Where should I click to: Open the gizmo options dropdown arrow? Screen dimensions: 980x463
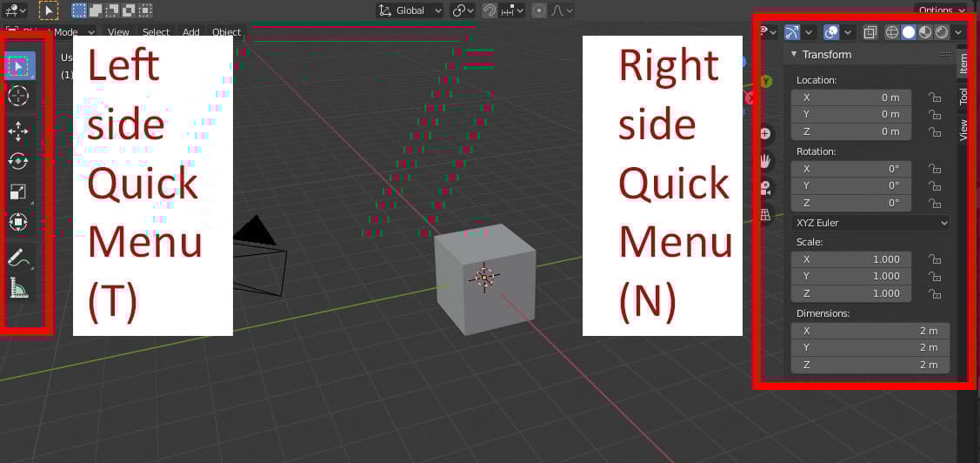click(x=810, y=31)
